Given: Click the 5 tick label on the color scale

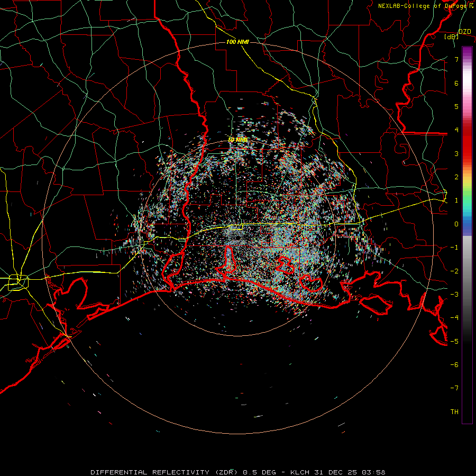Looking at the screenshot, I should pos(456,106).
